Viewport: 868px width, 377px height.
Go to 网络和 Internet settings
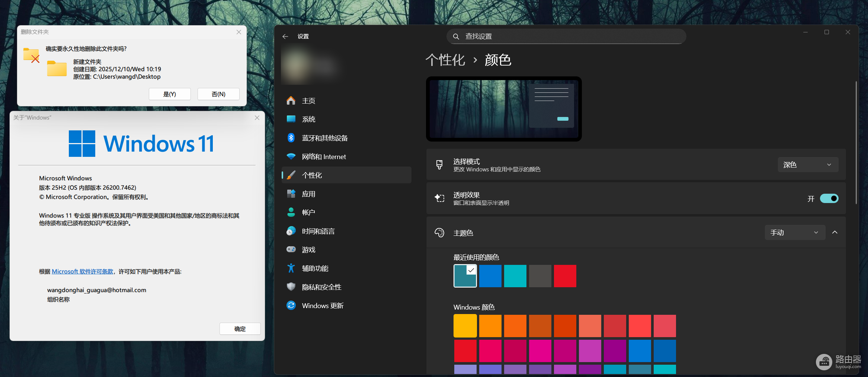pyautogui.click(x=346, y=156)
